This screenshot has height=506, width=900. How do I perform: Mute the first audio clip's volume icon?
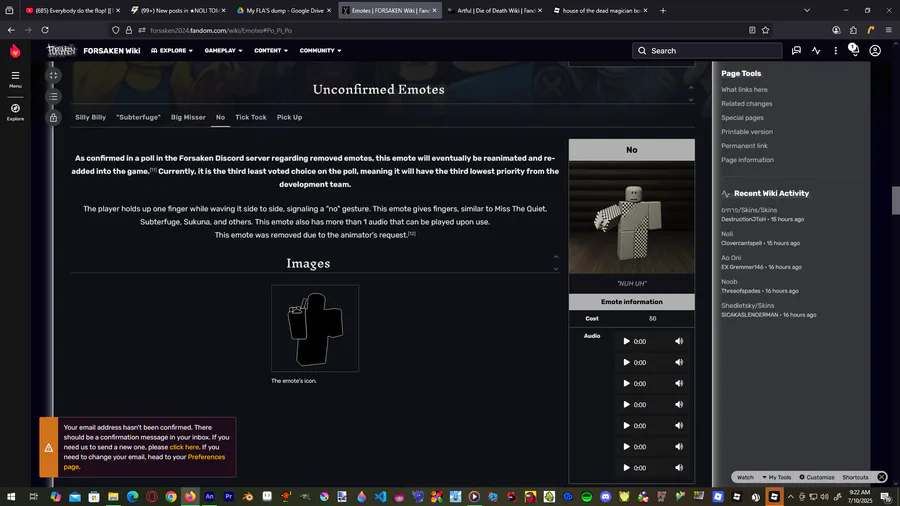pos(679,341)
